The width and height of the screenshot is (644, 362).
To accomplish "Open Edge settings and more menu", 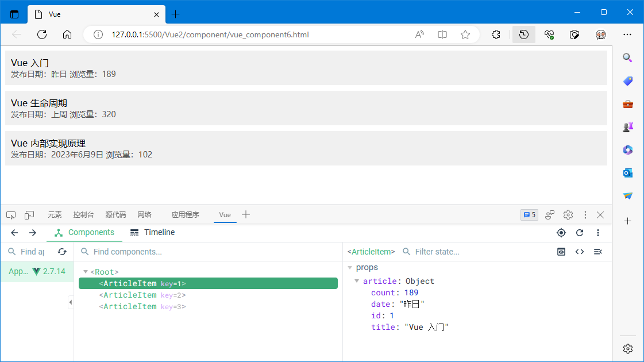I will [x=627, y=34].
